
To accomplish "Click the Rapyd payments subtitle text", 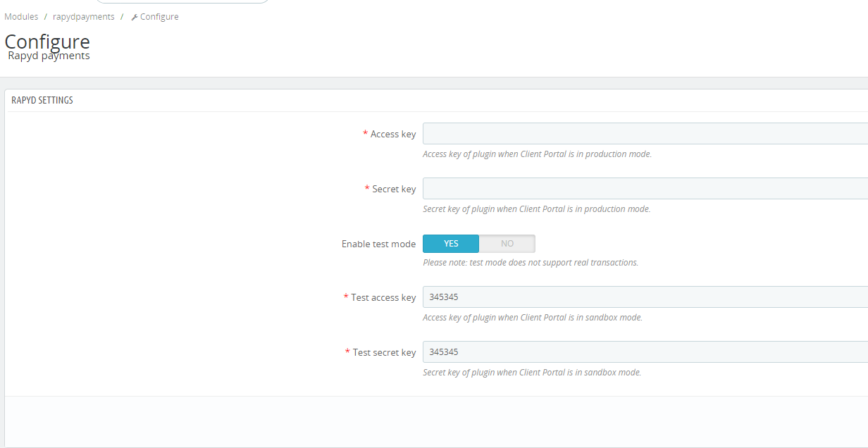I will (49, 56).
